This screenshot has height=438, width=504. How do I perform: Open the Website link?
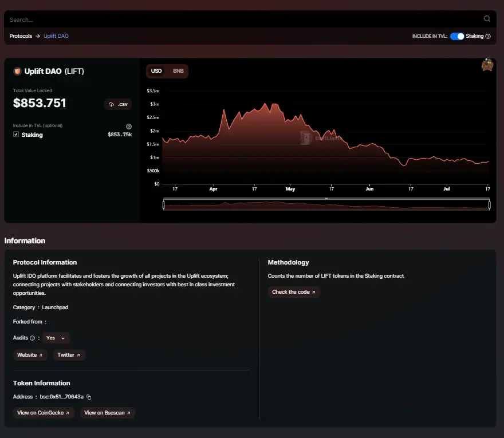[30, 355]
